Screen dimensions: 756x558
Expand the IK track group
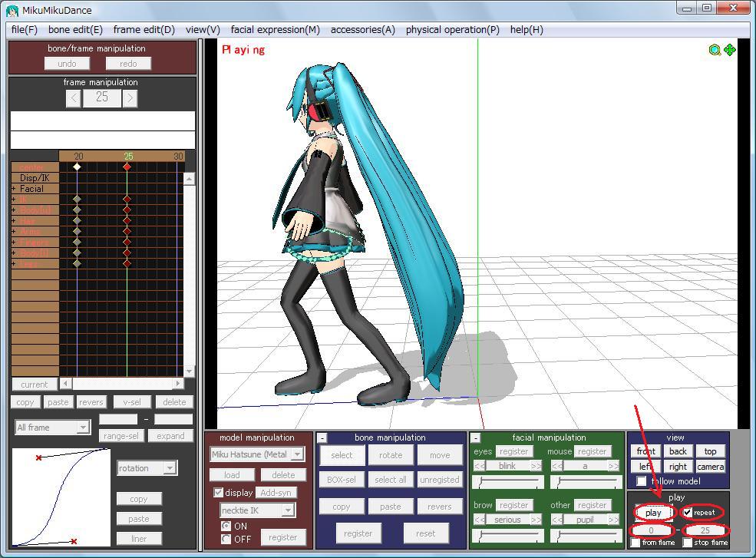14,200
